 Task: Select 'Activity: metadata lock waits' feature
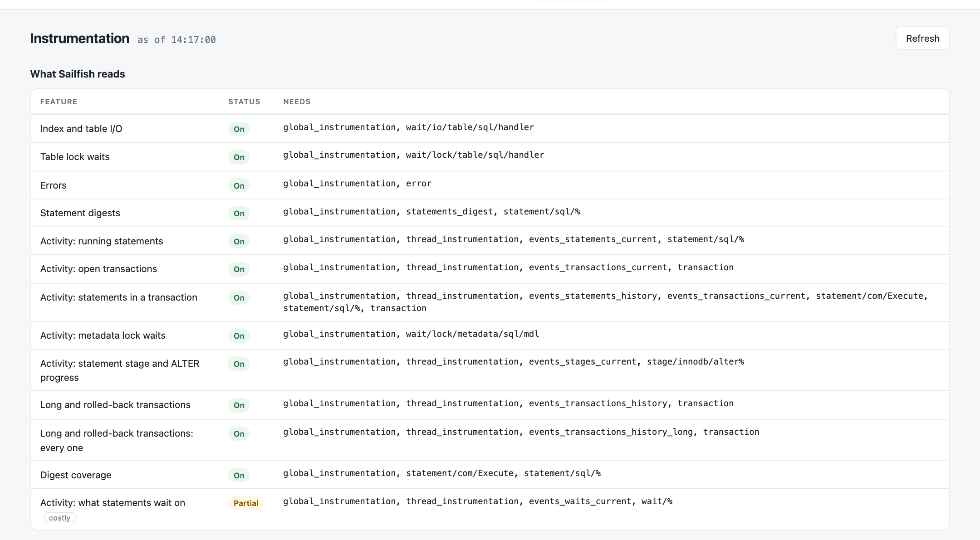(103, 336)
